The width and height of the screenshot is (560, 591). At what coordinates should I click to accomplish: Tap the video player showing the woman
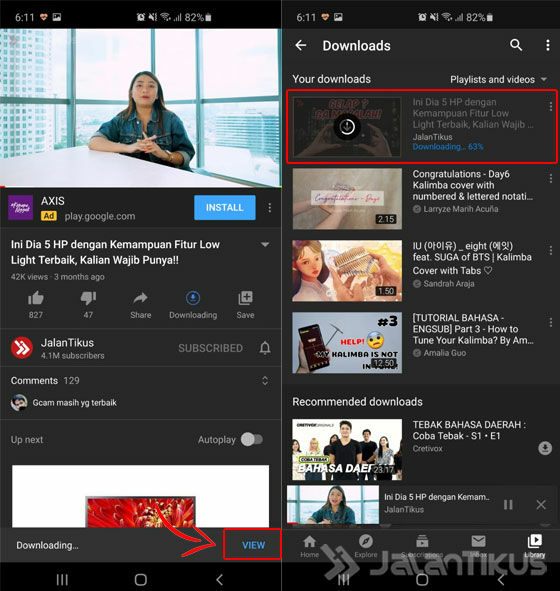click(x=141, y=107)
